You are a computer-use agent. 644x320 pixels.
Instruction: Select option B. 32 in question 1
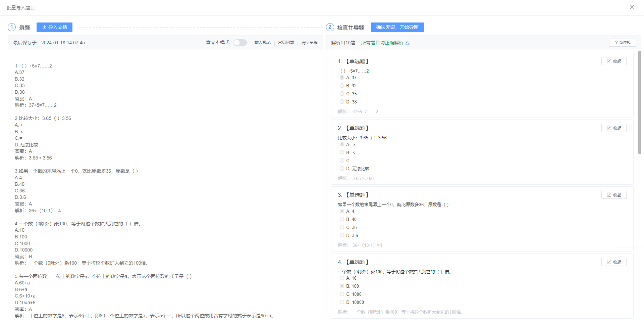[342, 86]
